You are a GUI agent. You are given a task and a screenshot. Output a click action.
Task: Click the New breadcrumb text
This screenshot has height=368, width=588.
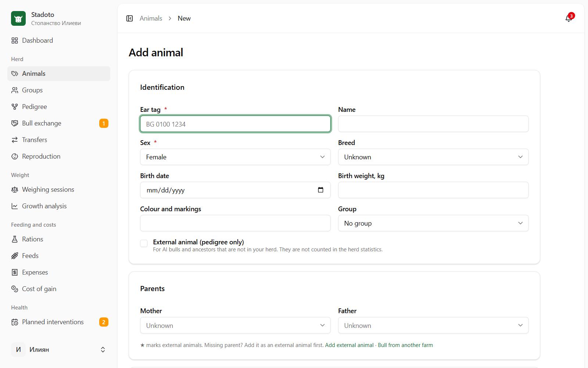pos(184,18)
